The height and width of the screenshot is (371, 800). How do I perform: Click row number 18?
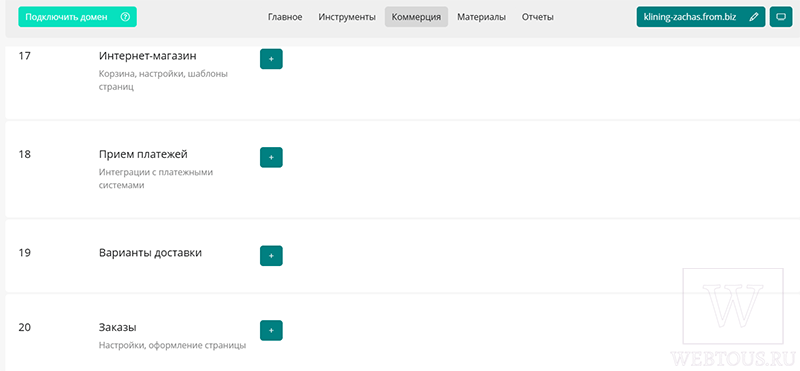(x=24, y=154)
